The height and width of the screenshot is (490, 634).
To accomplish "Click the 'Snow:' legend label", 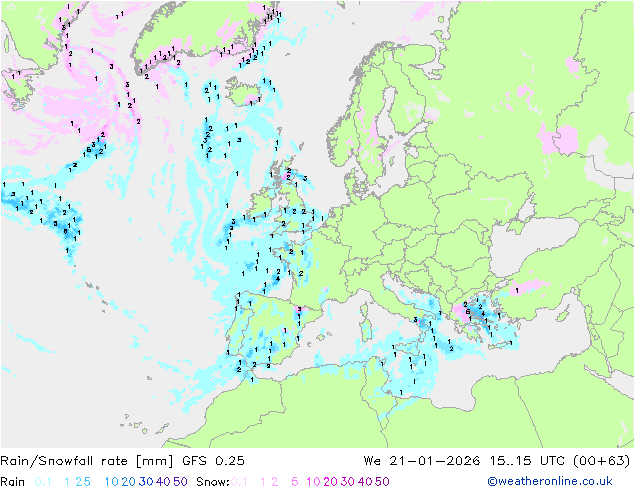I will pyautogui.click(x=213, y=482).
